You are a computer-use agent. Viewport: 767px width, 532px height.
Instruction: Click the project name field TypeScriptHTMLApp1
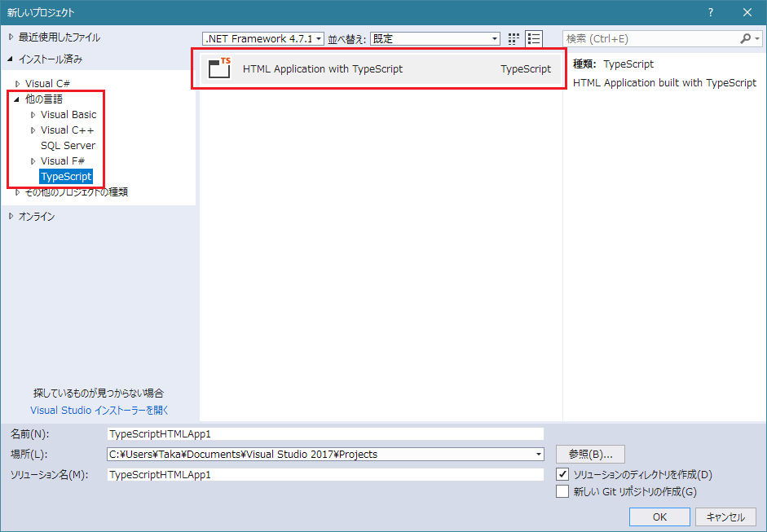(x=325, y=433)
